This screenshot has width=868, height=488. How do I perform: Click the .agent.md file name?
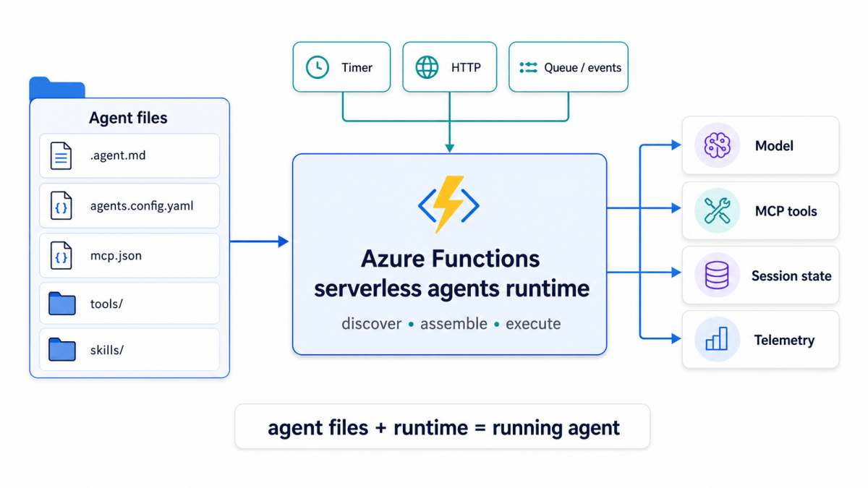[x=119, y=155]
